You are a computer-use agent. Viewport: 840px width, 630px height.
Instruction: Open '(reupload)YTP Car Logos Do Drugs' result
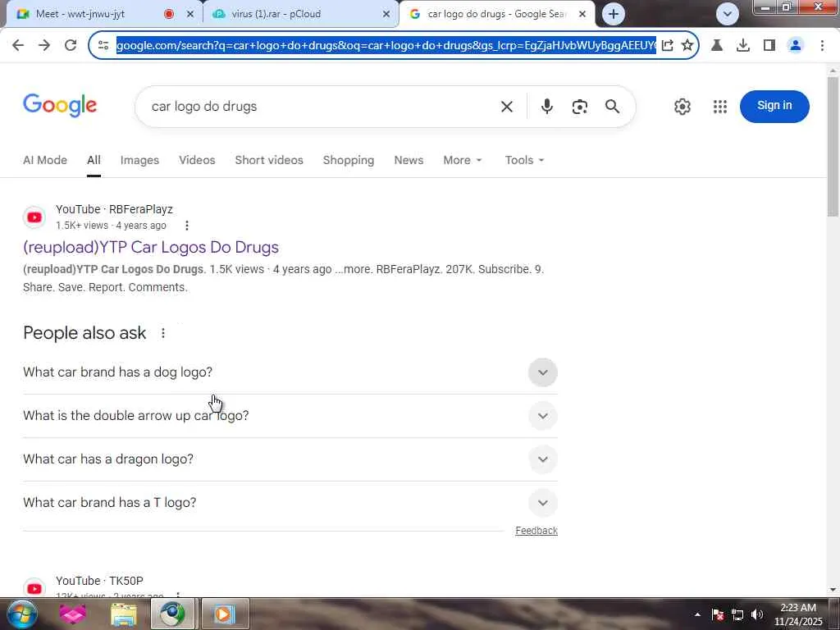[x=151, y=248]
